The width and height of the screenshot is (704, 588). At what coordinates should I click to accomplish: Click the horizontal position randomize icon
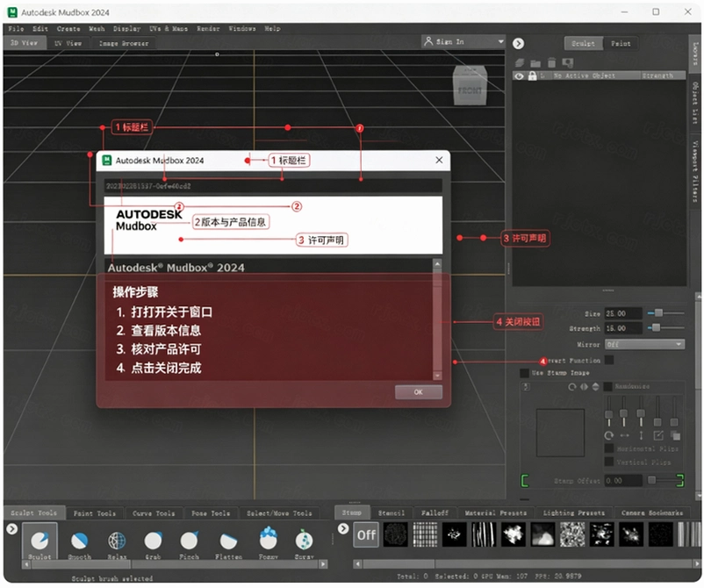624,435
